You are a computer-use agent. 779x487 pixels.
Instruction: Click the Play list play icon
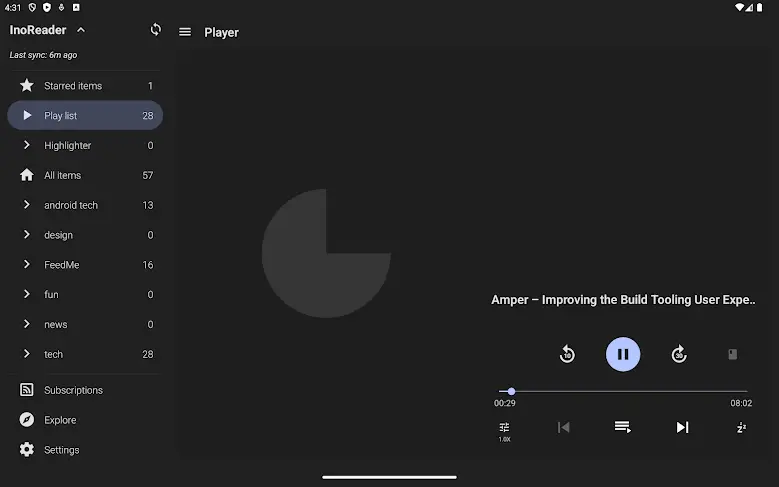[27, 115]
